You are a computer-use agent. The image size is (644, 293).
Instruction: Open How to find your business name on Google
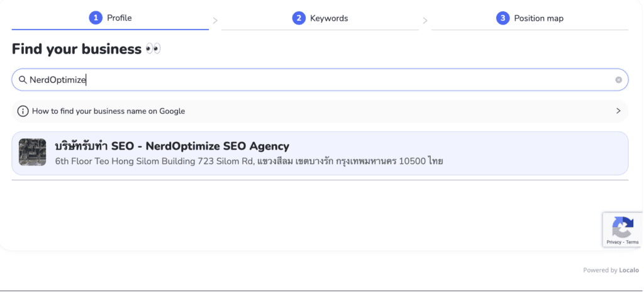pos(108,111)
